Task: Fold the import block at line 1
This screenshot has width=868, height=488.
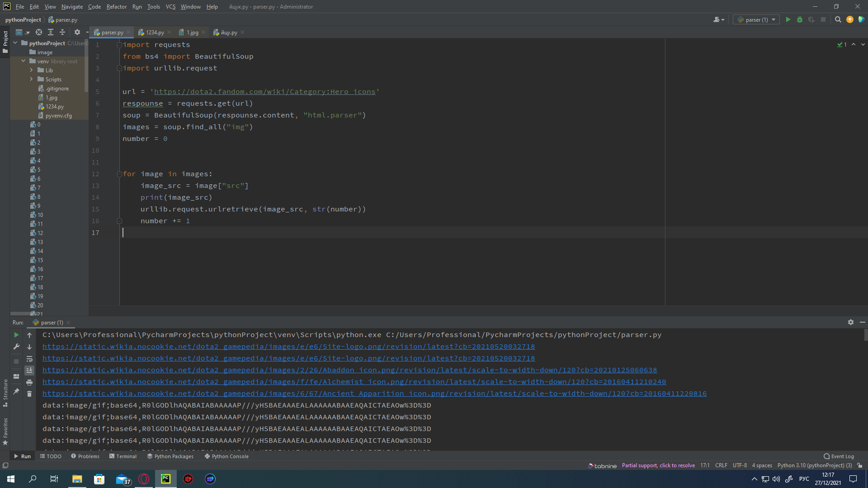Action: pyautogui.click(x=119, y=45)
